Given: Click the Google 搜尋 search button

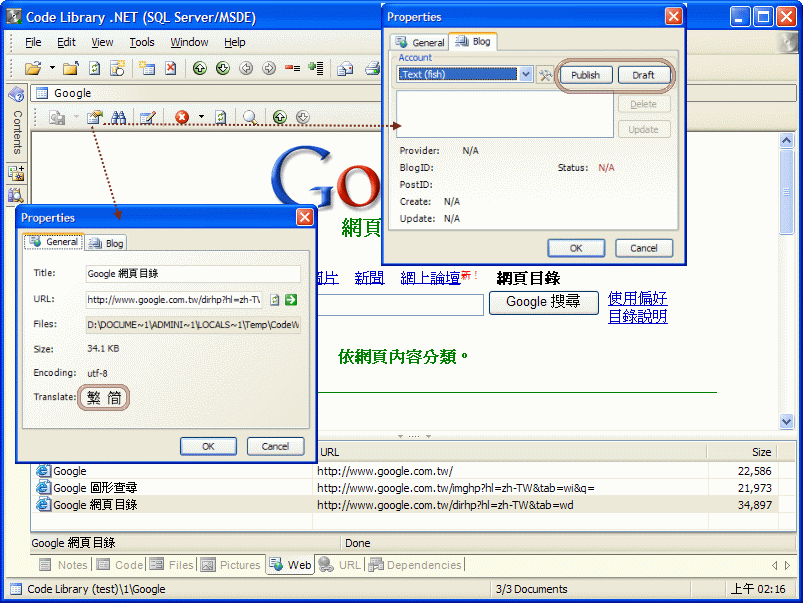Looking at the screenshot, I should point(543,302).
